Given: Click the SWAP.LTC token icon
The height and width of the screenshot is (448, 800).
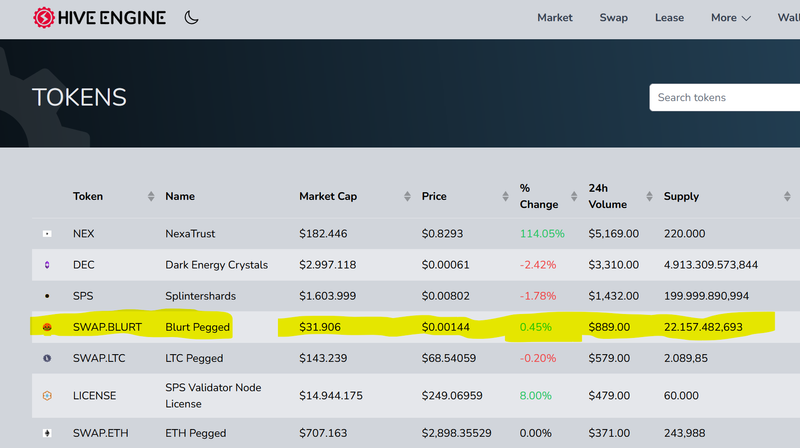Looking at the screenshot, I should (x=47, y=358).
